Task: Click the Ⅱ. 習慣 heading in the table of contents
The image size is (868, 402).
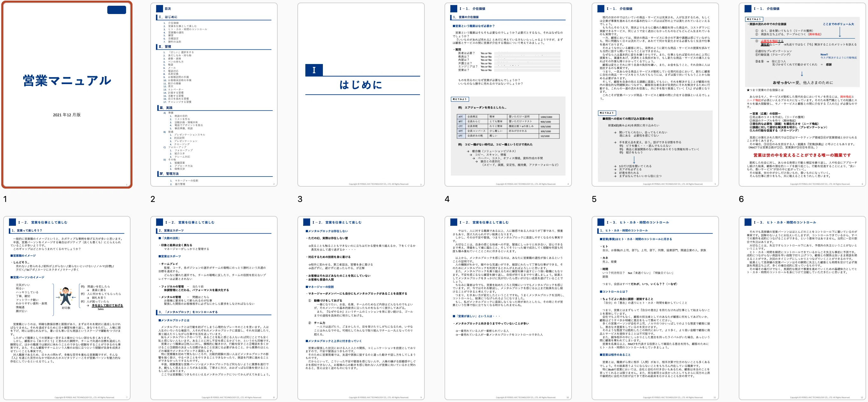Action: tap(165, 47)
